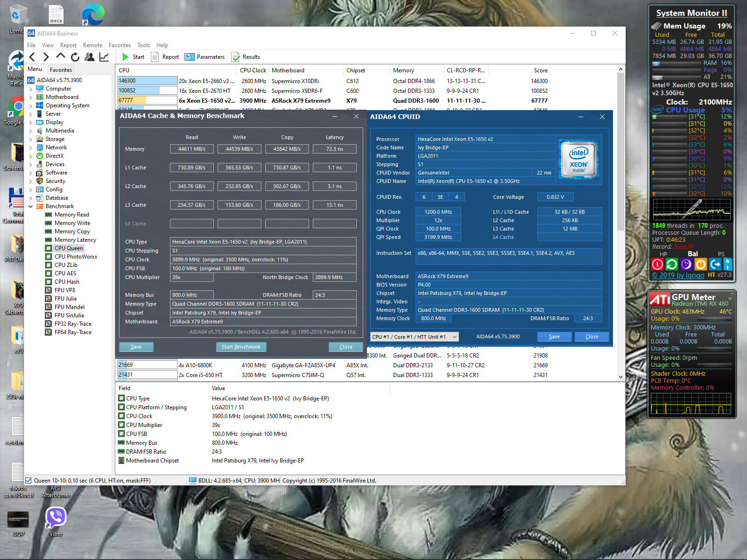Screen dimensions: 747x560
Task: Click Save in Cache & Memory Benchmark window
Action: point(136,347)
